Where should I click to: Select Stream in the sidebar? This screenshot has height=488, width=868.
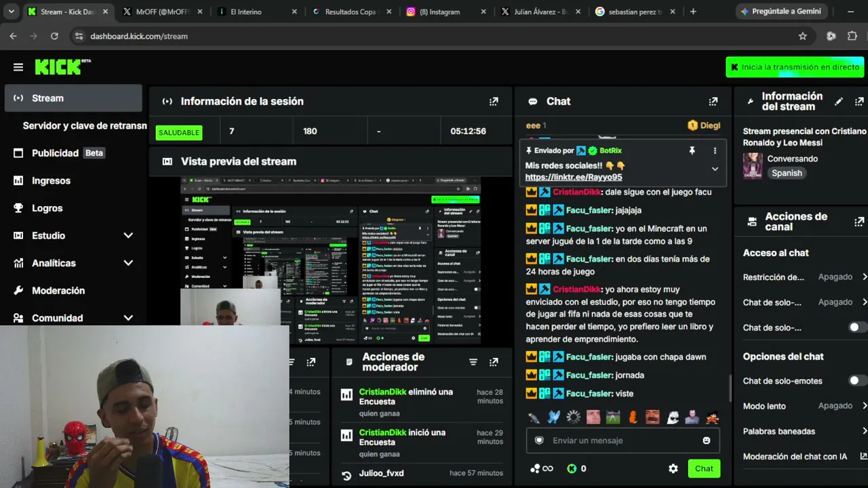pos(73,98)
